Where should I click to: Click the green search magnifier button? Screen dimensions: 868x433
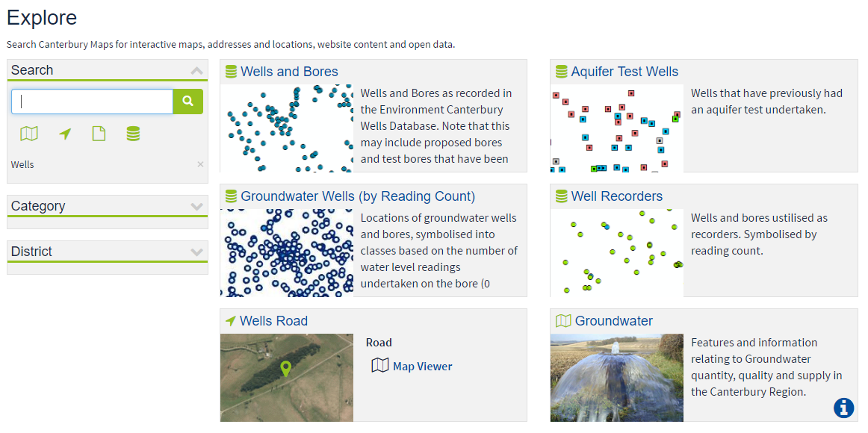coord(187,102)
